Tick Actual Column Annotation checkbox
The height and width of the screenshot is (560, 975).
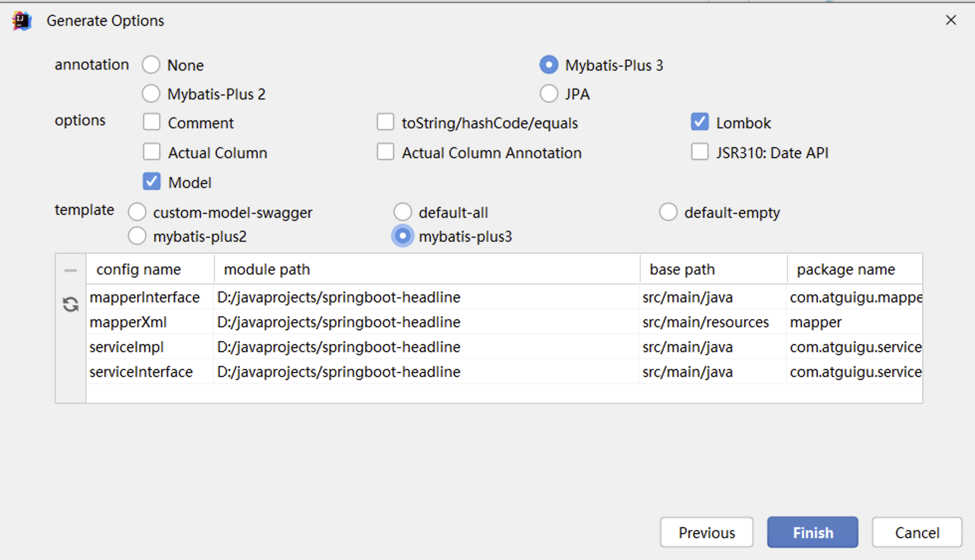coord(386,152)
